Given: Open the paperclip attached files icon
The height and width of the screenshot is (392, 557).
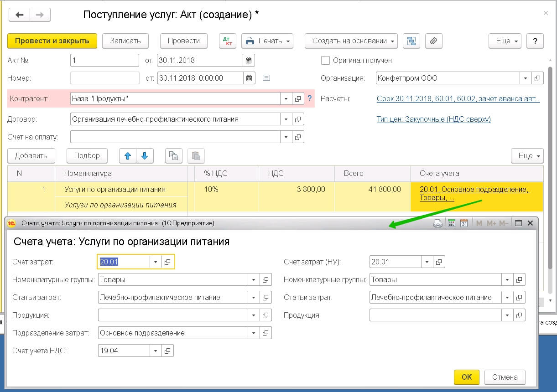Looking at the screenshot, I should [x=433, y=41].
